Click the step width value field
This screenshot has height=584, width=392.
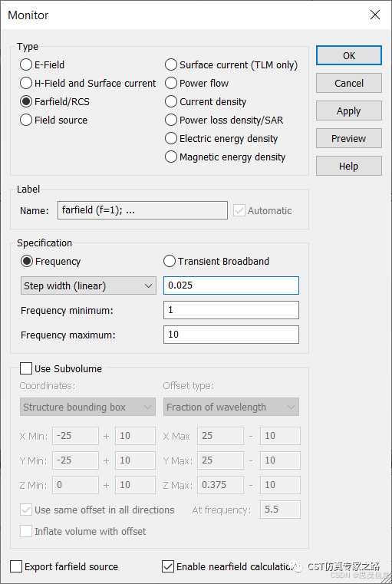pos(231,285)
